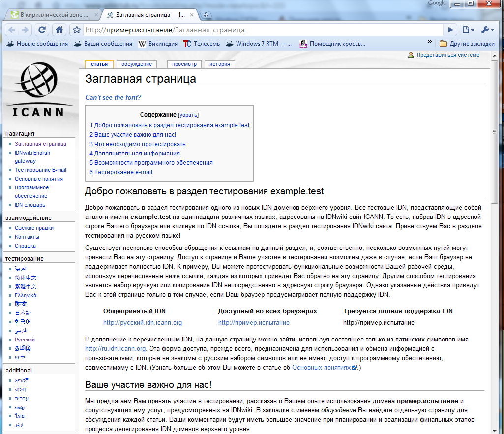Open the 'Новые сообщения' bookmark
This screenshot has width=504, height=434.
37,44
